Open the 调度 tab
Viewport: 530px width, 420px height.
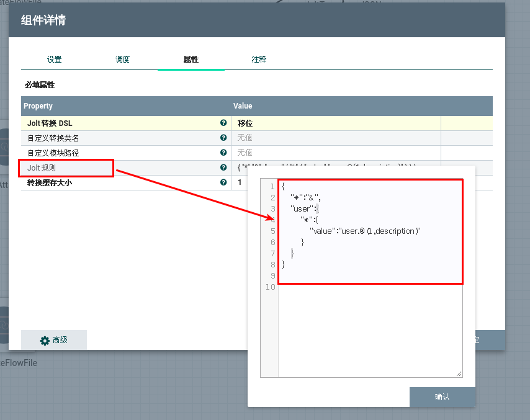pyautogui.click(x=123, y=60)
